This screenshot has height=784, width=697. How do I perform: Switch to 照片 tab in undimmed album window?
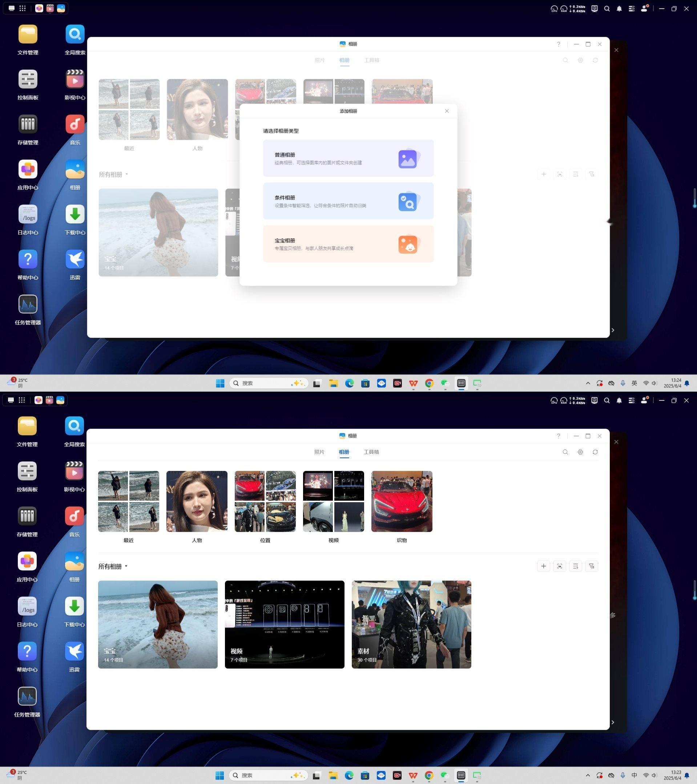[319, 452]
